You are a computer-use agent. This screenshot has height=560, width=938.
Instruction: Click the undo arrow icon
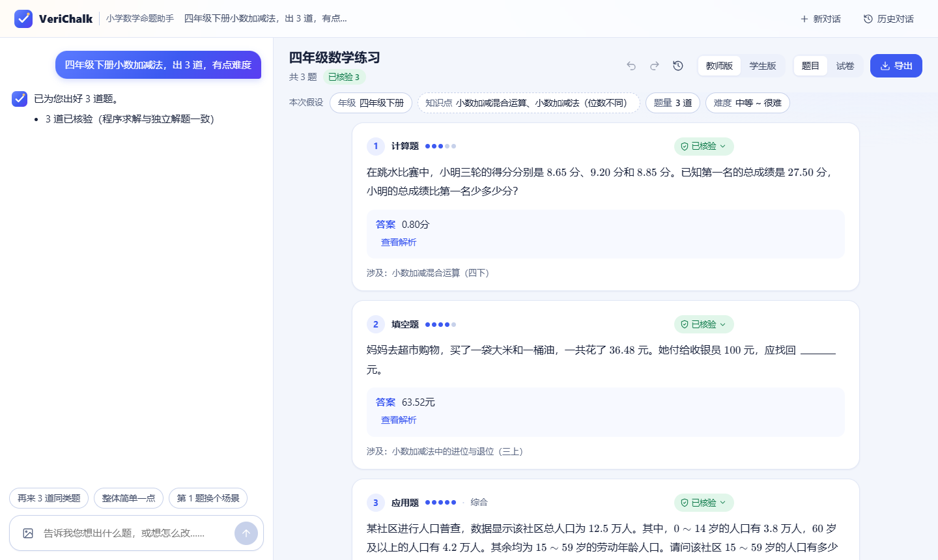pyautogui.click(x=631, y=66)
